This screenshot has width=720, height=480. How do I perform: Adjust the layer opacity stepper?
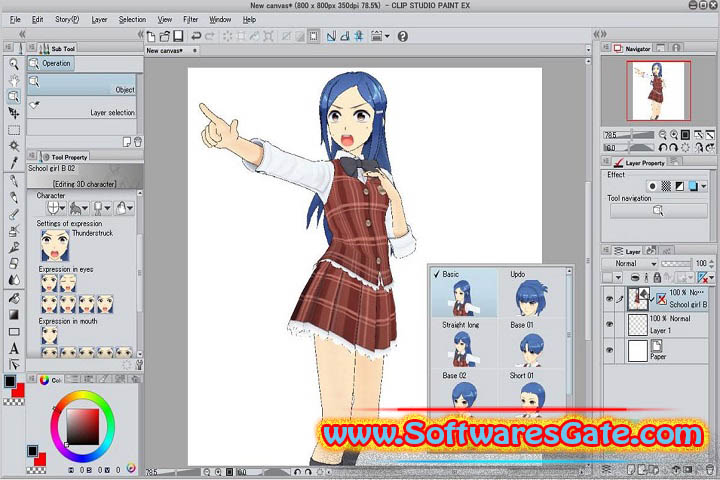[712, 264]
